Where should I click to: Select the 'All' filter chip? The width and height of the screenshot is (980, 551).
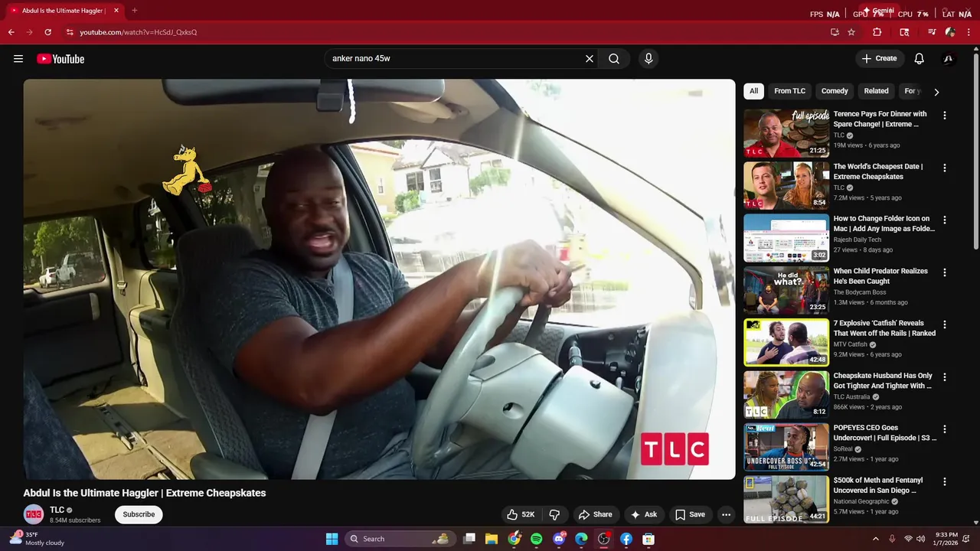[753, 91]
